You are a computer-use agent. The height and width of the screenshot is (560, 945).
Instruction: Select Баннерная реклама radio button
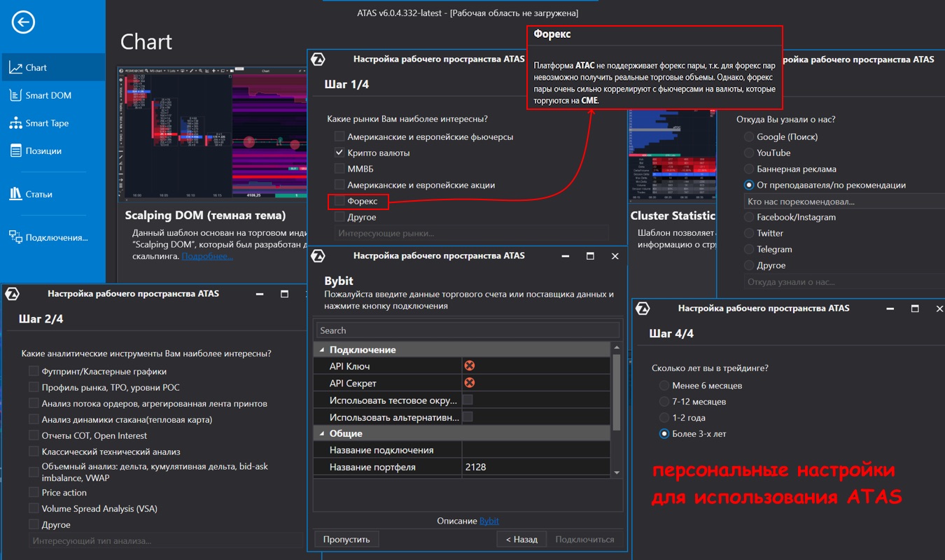[749, 169]
